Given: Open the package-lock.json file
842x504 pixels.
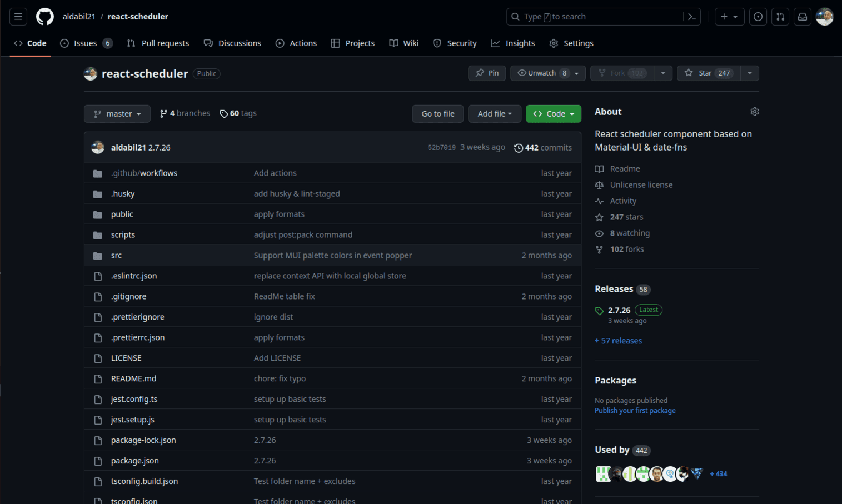Looking at the screenshot, I should 143,441.
